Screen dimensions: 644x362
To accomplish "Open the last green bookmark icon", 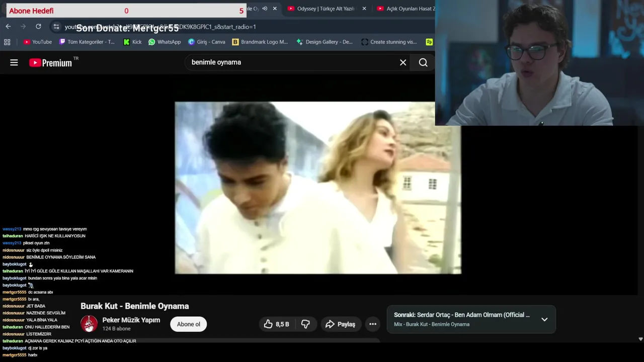I will point(429,42).
